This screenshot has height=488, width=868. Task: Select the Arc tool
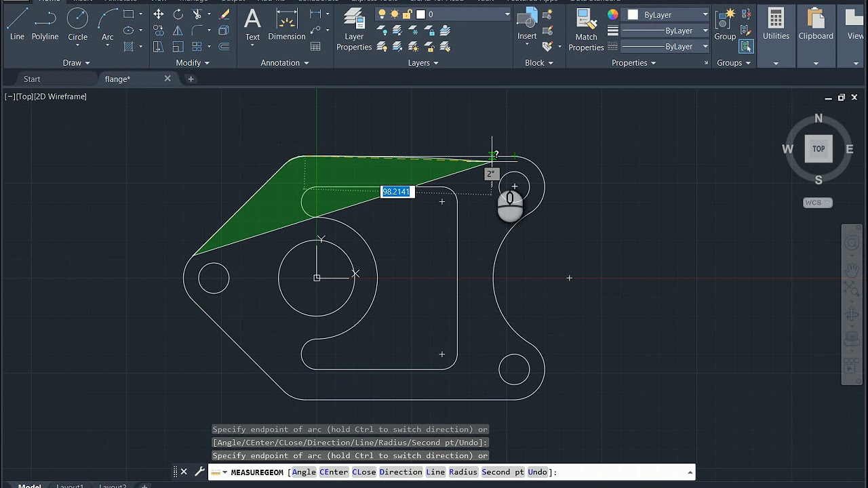[107, 24]
